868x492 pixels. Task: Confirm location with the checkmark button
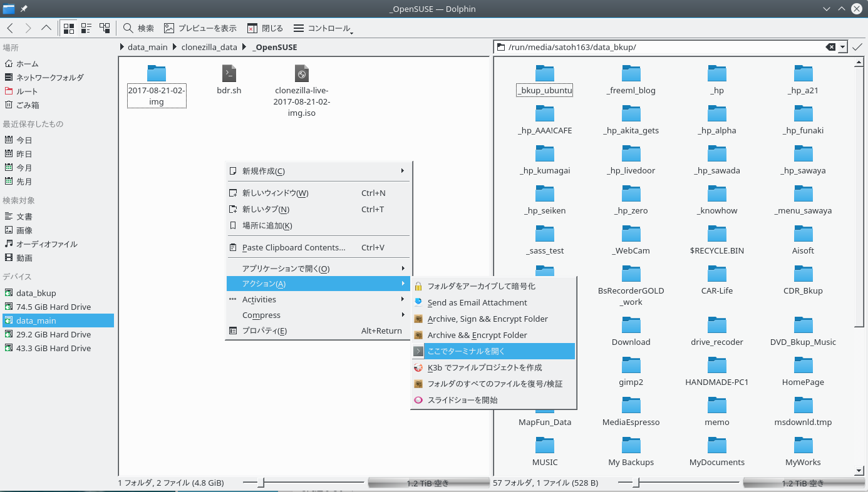coord(857,47)
